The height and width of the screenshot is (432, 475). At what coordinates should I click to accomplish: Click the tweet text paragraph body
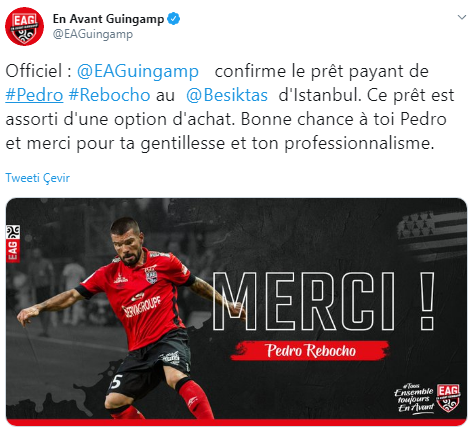click(x=230, y=107)
